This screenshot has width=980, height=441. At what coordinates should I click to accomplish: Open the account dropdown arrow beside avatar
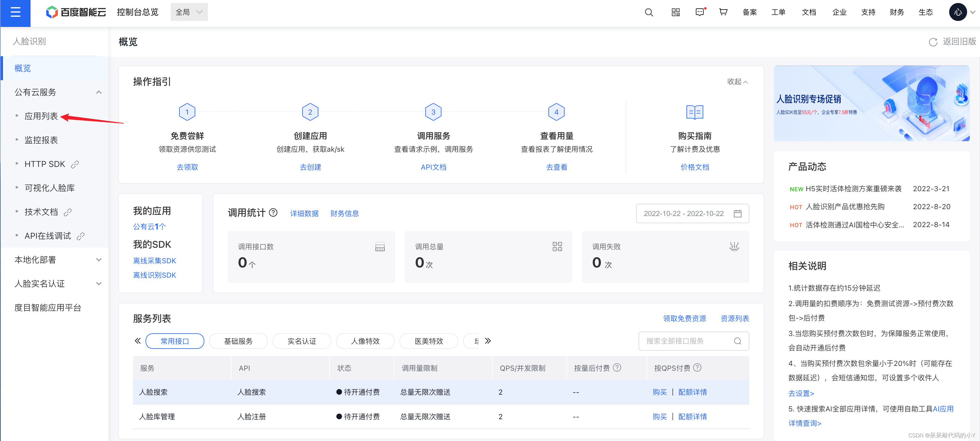[x=973, y=12]
